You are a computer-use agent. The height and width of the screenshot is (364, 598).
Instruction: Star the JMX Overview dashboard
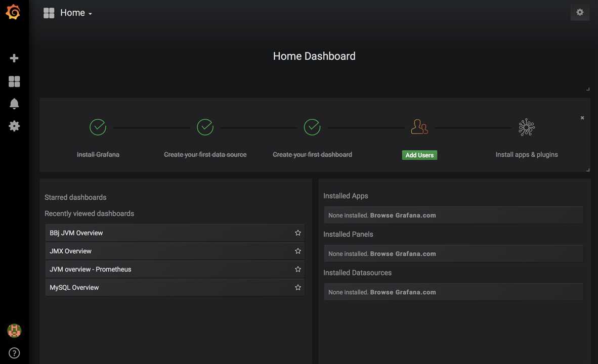pyautogui.click(x=298, y=251)
